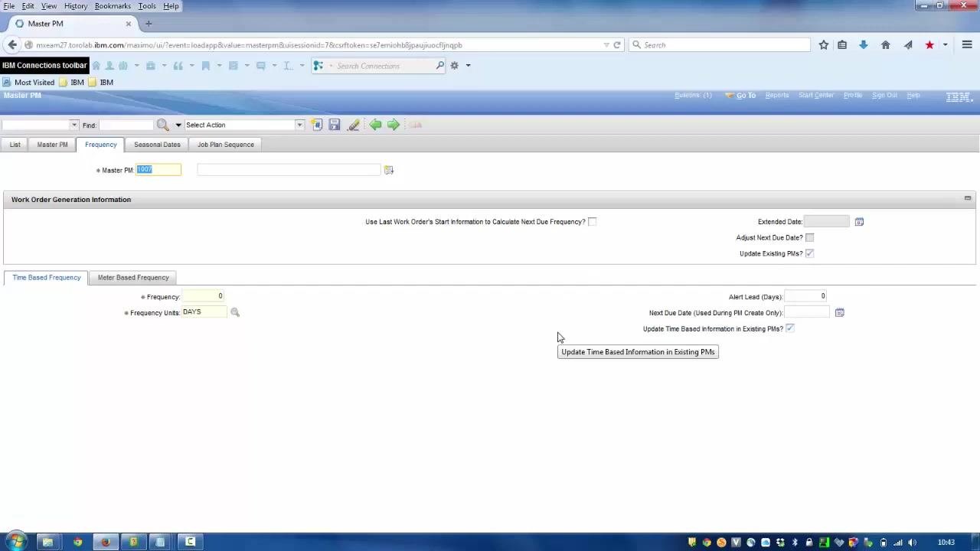Click the Firefox Search box

720,45
